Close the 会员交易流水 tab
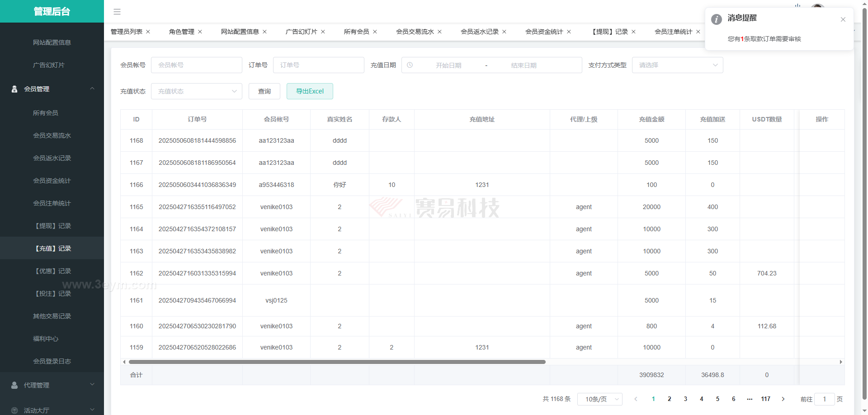The height and width of the screenshot is (415, 868). [x=439, y=32]
